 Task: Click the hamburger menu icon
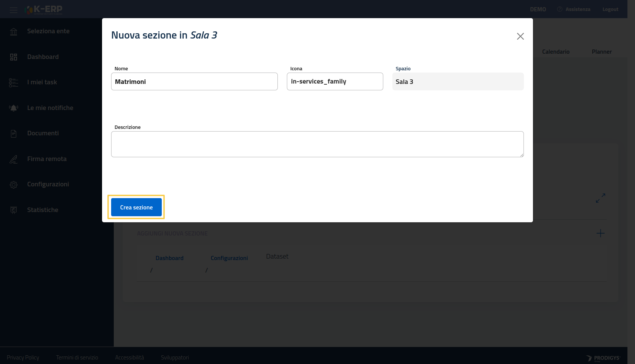14,10
